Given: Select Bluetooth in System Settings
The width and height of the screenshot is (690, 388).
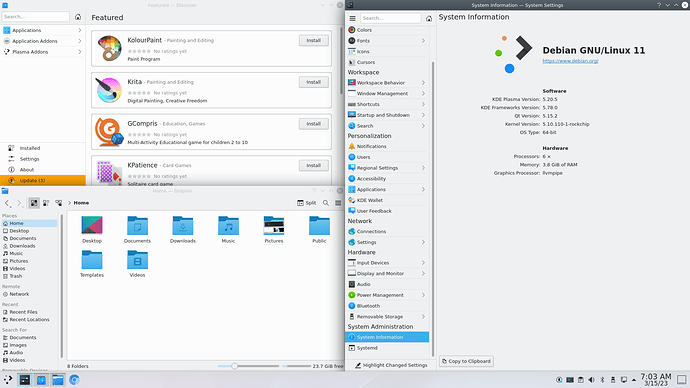Looking at the screenshot, I should pyautogui.click(x=387, y=306).
